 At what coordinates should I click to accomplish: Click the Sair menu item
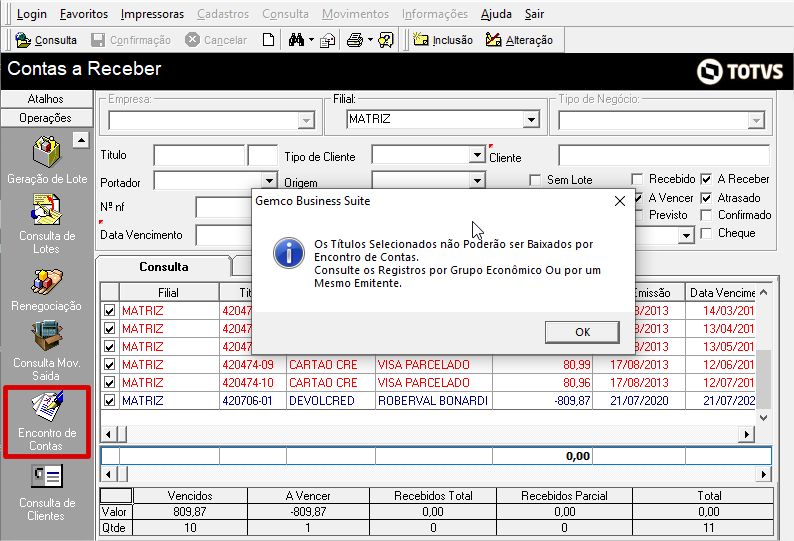[x=534, y=14]
